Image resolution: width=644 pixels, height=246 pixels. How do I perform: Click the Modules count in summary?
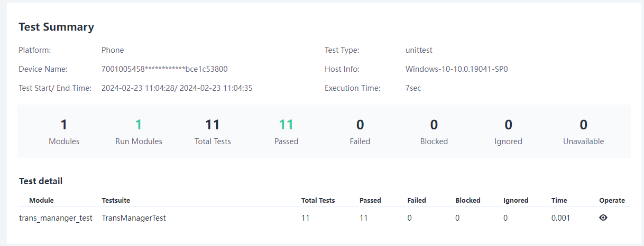coord(64,125)
